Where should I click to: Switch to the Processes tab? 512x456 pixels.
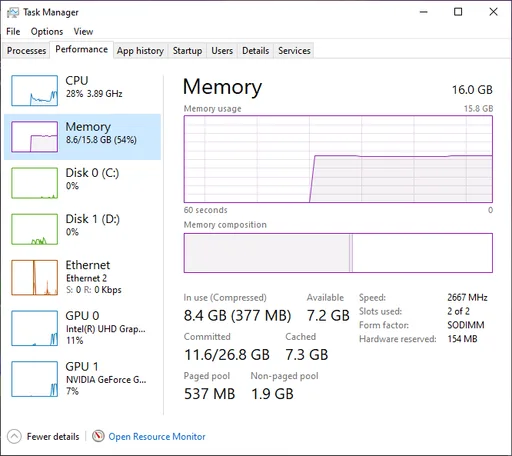(x=26, y=51)
